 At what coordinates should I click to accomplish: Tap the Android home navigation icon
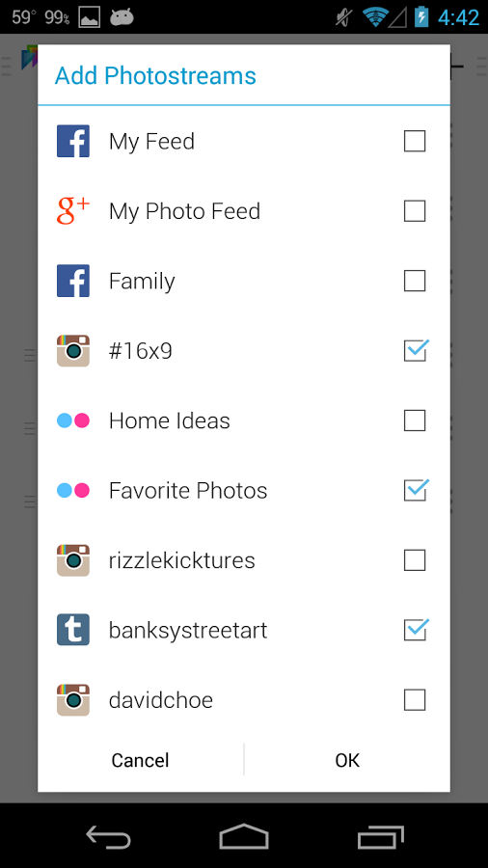pos(243,836)
